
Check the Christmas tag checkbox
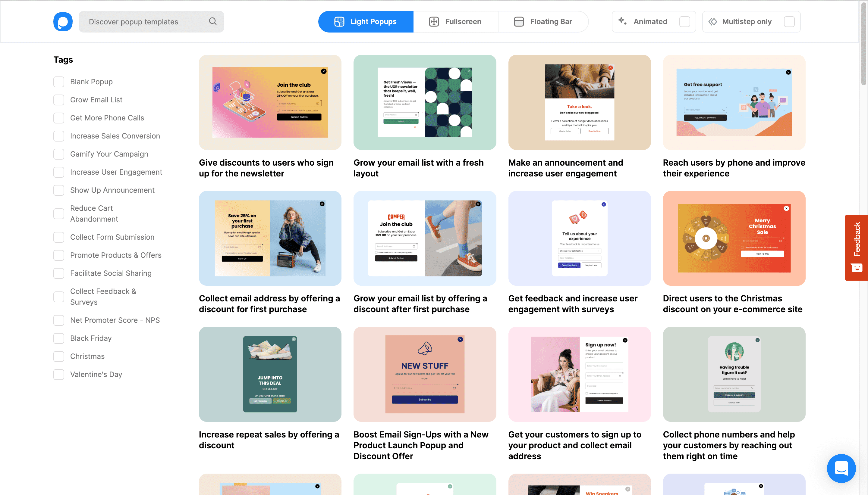[58, 356]
